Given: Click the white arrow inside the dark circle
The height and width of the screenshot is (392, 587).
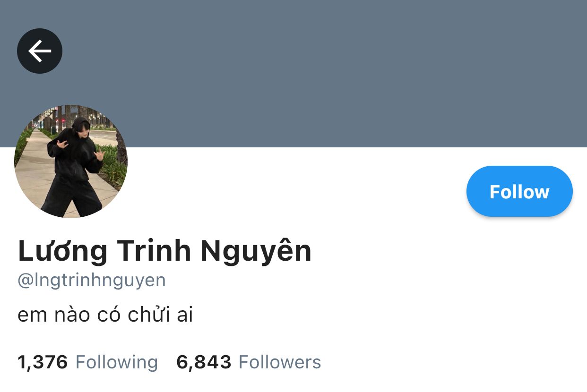Looking at the screenshot, I should (x=40, y=51).
